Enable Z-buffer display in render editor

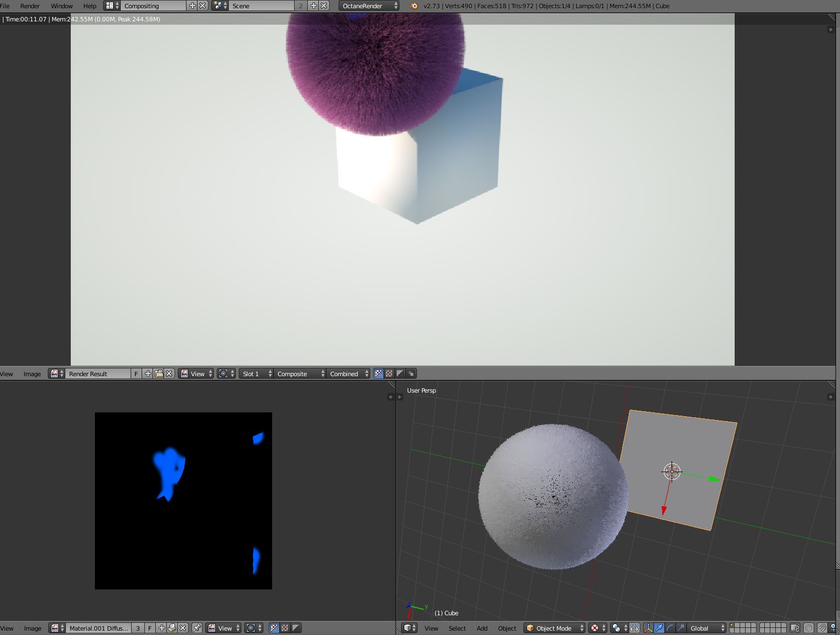[x=411, y=373]
